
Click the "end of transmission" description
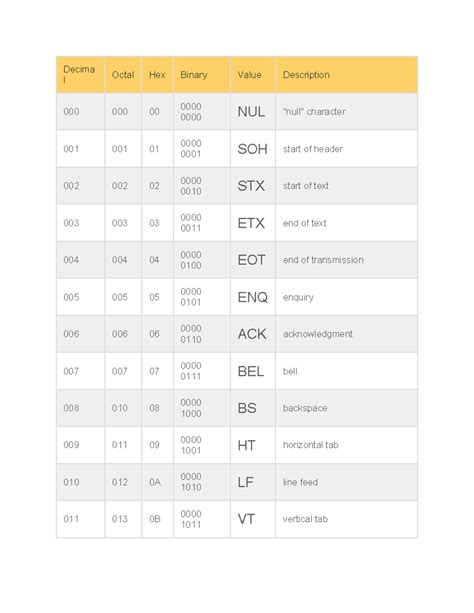323,260
